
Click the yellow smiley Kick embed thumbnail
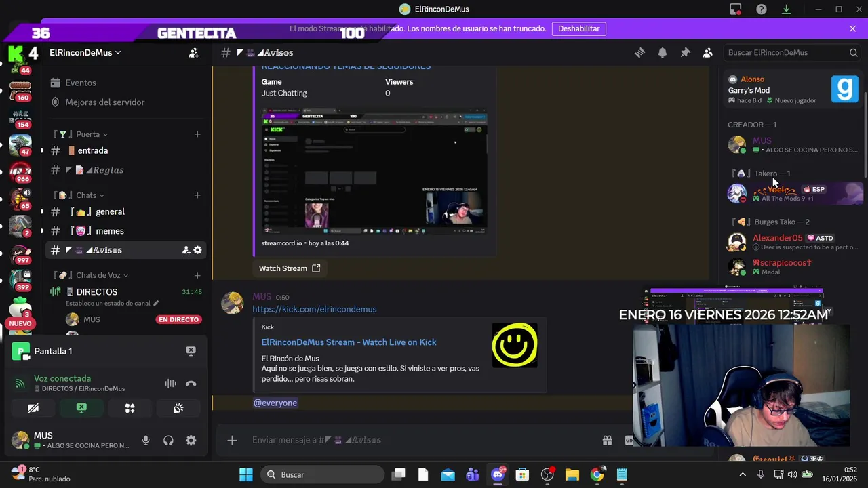point(515,346)
